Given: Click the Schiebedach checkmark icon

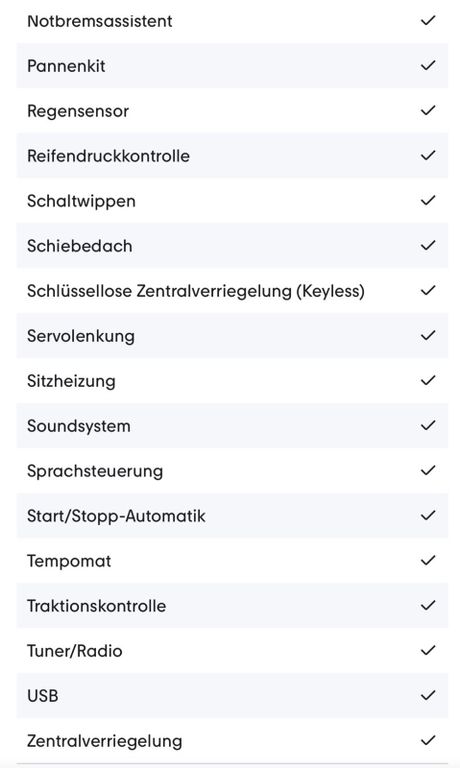Looking at the screenshot, I should click(428, 245).
